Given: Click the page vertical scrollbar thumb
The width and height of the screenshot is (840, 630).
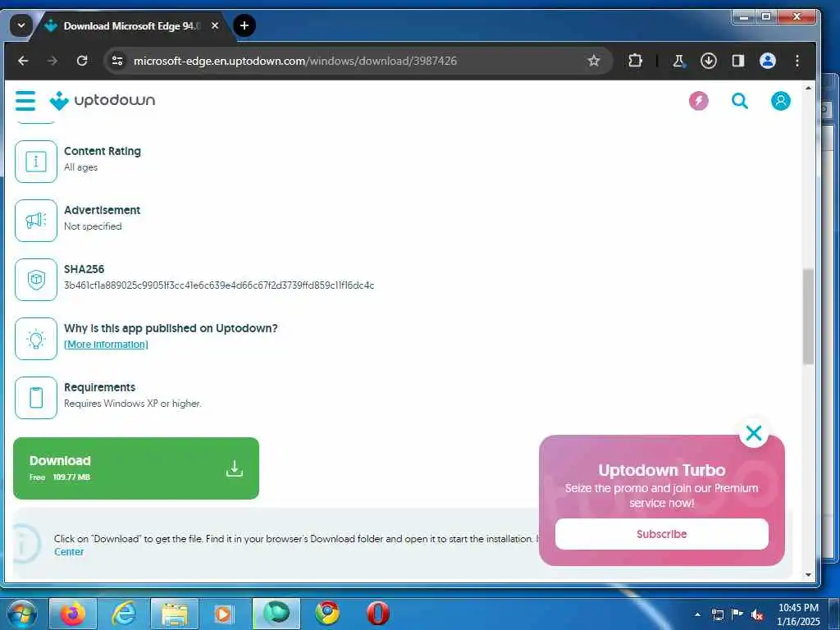Looking at the screenshot, I should pyautogui.click(x=808, y=317).
